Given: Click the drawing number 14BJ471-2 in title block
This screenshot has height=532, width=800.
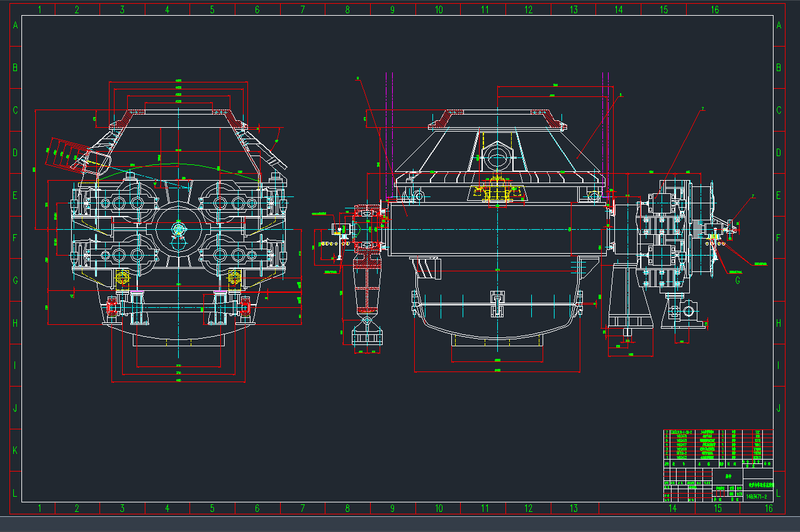Looking at the screenshot, I should (x=755, y=496).
